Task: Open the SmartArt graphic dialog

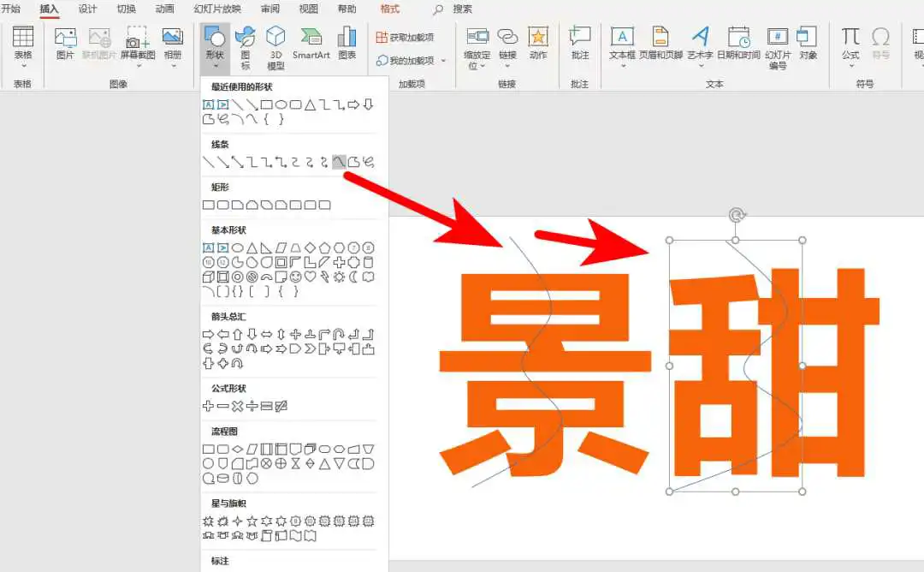Action: [311, 43]
